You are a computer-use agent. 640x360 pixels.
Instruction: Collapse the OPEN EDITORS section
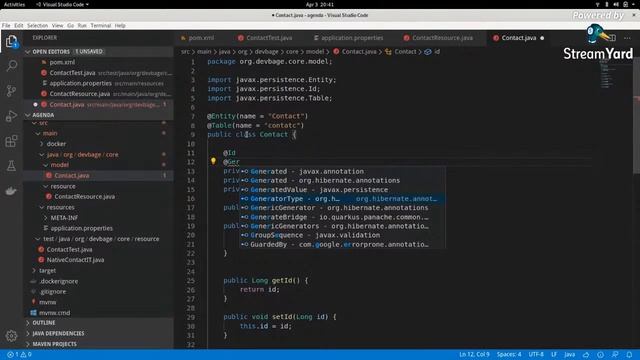28,52
